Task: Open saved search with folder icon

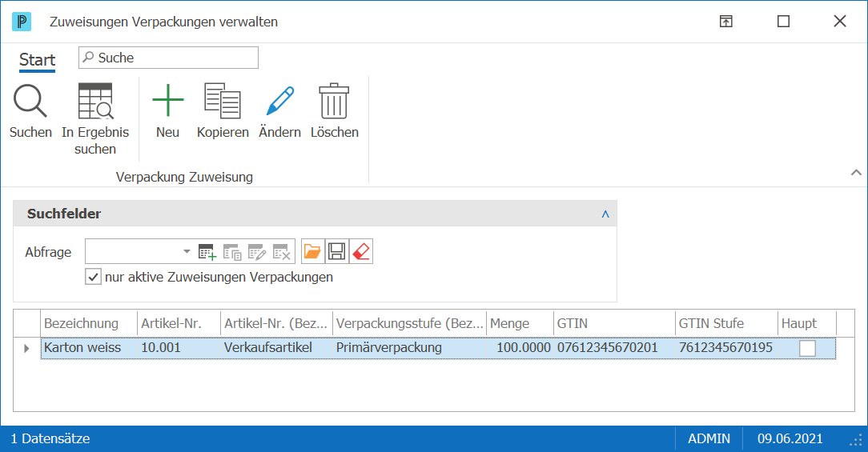Action: pos(312,251)
